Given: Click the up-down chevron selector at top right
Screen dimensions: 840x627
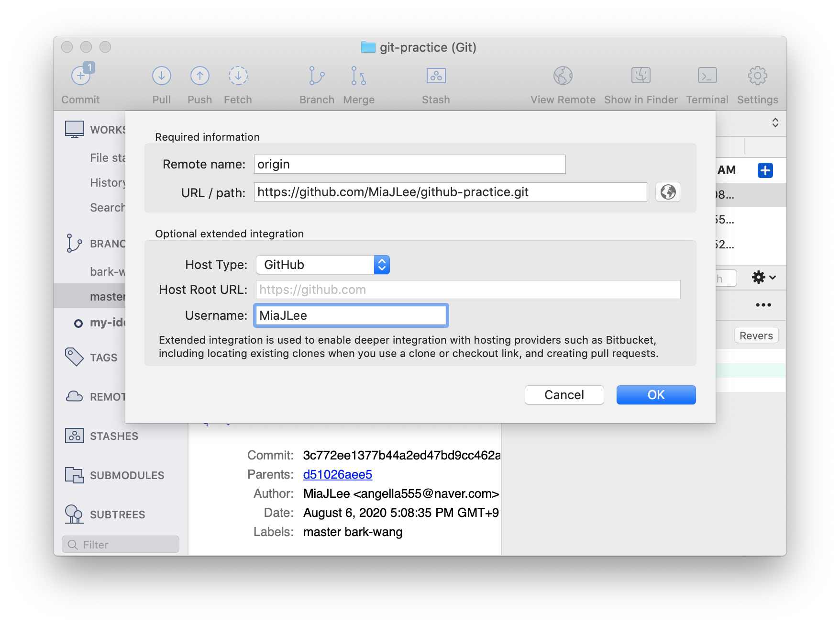Looking at the screenshot, I should tap(775, 123).
